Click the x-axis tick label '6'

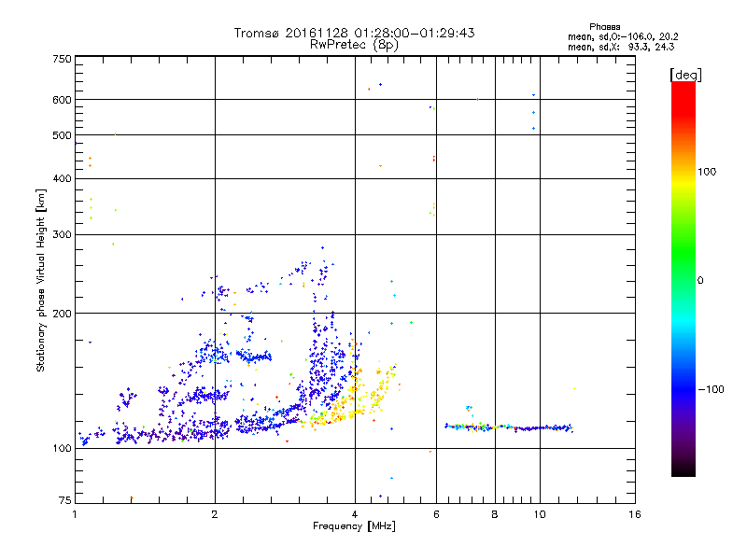pos(436,514)
